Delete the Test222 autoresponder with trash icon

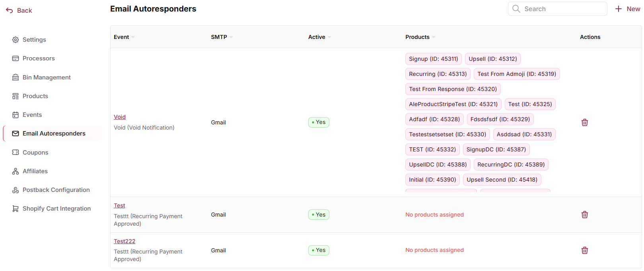point(585,250)
